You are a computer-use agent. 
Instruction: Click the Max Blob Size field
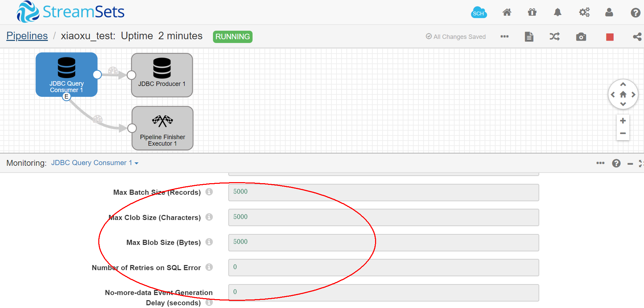(x=384, y=243)
